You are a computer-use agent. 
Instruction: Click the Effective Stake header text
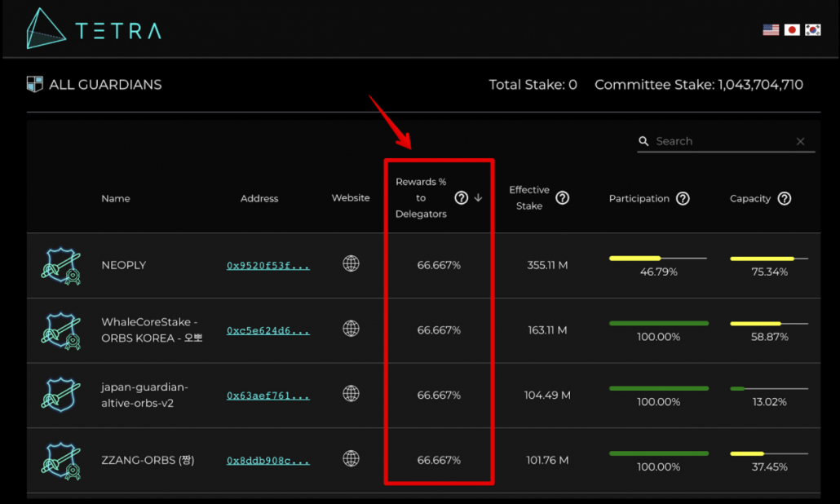tap(529, 198)
